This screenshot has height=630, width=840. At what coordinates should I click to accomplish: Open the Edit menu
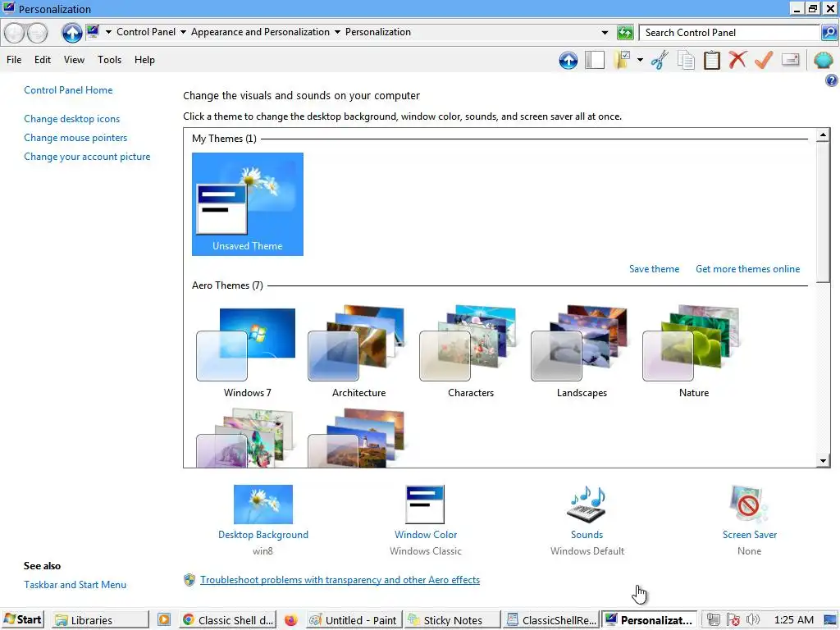pos(43,60)
